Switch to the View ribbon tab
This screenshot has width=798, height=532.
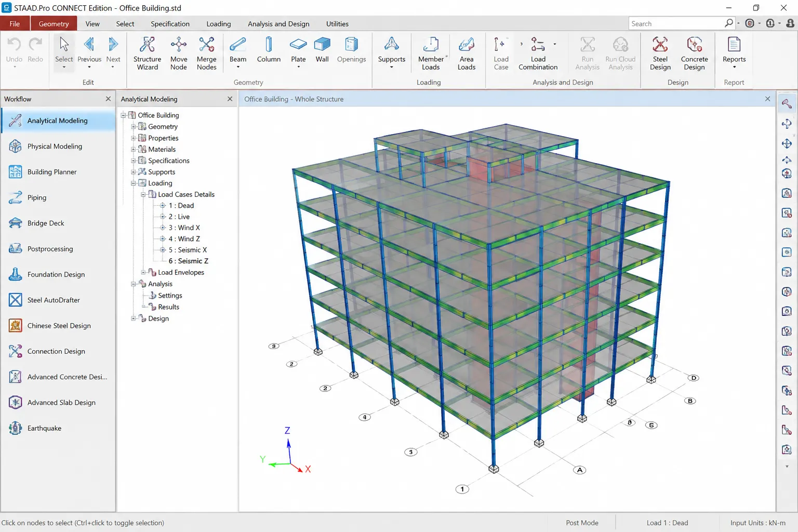point(92,24)
